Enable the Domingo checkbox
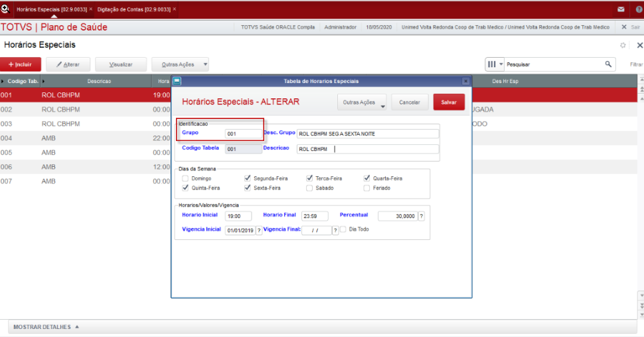Screen dimensions: 644x337 185,178
